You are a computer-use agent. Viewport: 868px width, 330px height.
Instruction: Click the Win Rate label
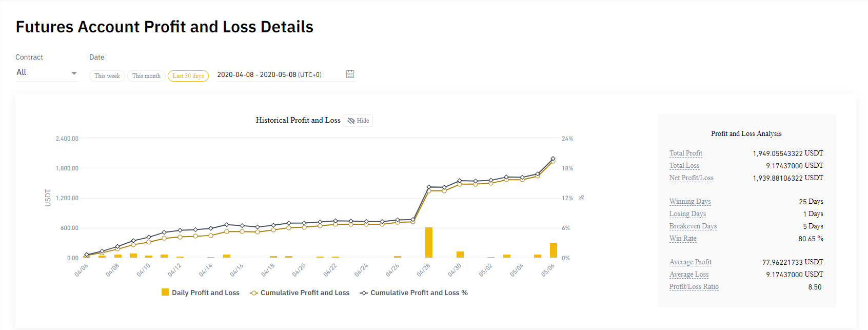tap(683, 239)
